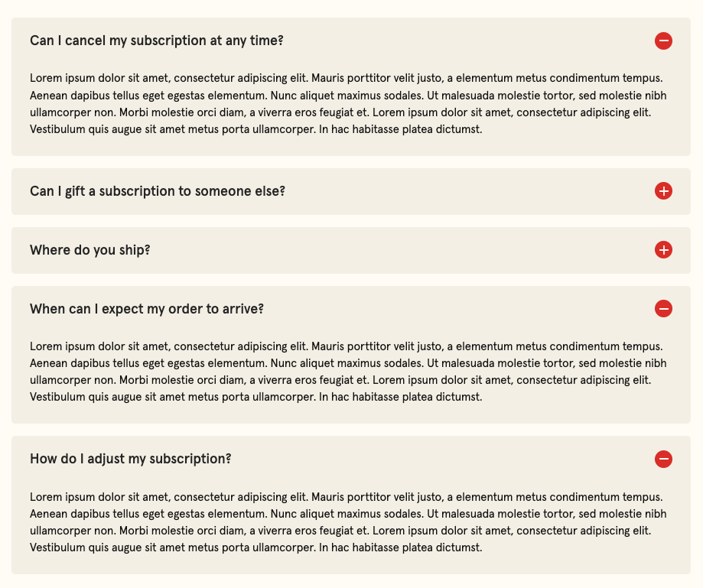Screen dimensions: 703x588
Task: Click the answer paragraph under the cancellation question
Action: click(x=348, y=103)
